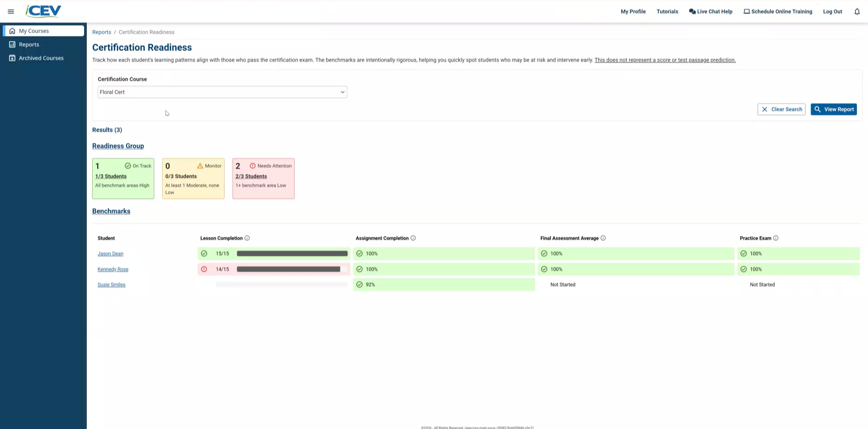
Task: Click the iCEV logo
Action: [x=43, y=11]
